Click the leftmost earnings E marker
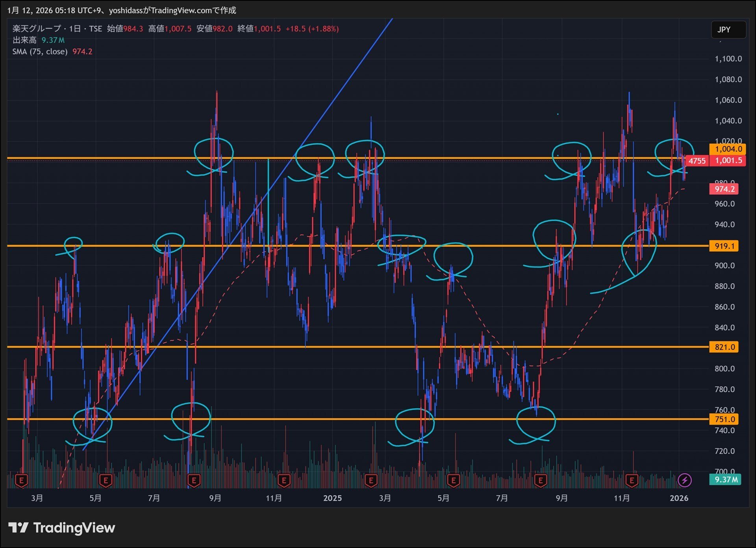Screen dimensions: 756x548 [x=21, y=480]
